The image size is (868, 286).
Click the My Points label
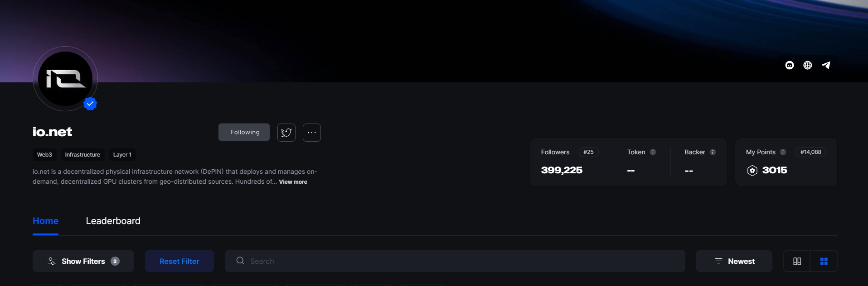(x=761, y=152)
